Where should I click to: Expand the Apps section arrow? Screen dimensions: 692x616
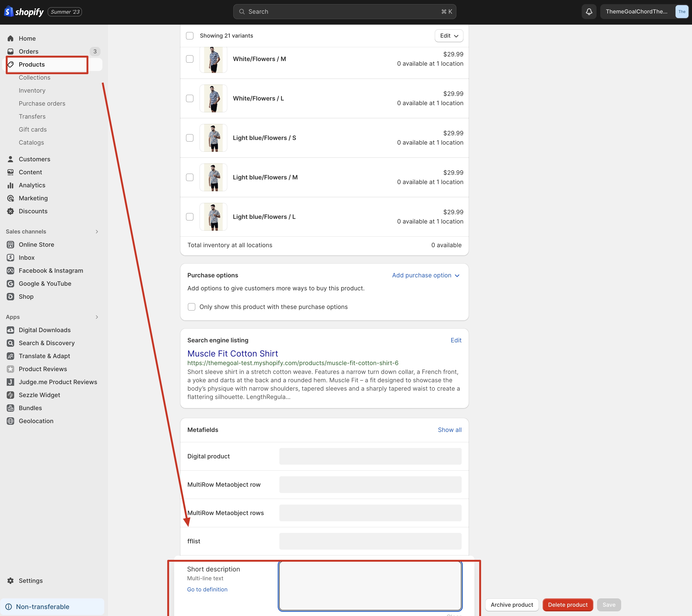97,317
